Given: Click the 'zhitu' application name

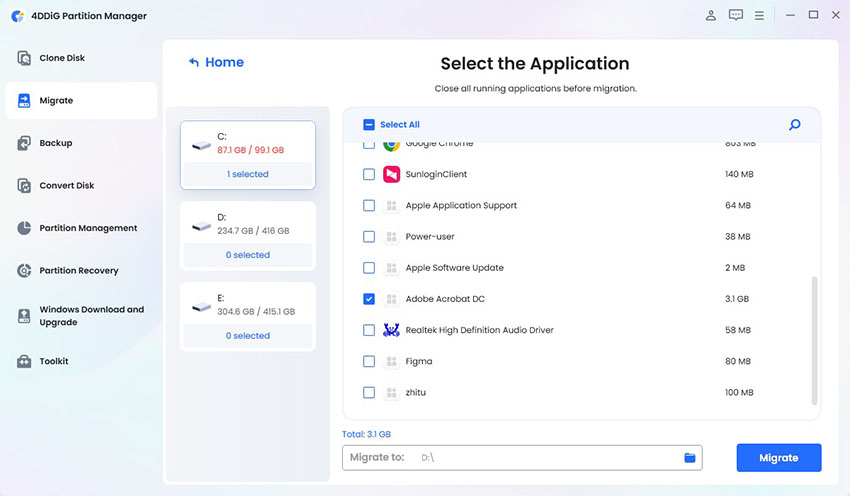Looking at the screenshot, I should 415,392.
